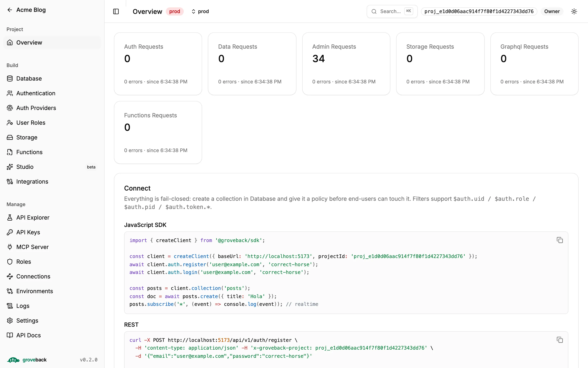Viewport: 588px width, 368px height.
Task: Open the prod environment switcher dropdown
Action: (x=200, y=11)
